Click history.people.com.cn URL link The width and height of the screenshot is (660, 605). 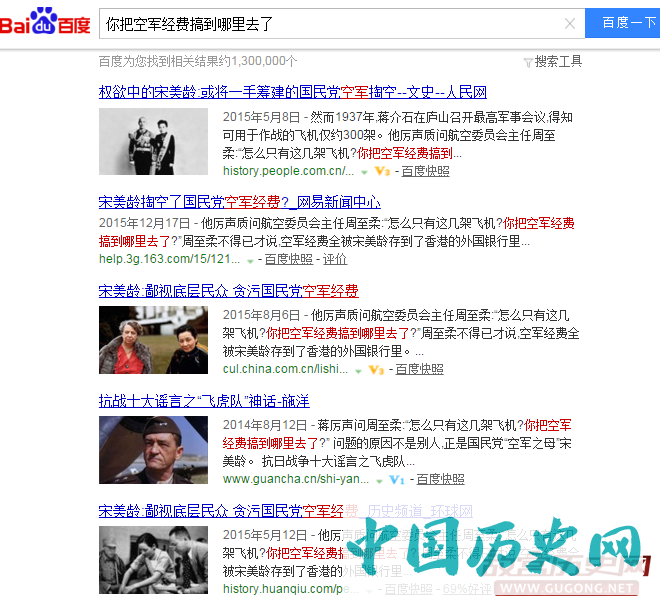point(288,171)
